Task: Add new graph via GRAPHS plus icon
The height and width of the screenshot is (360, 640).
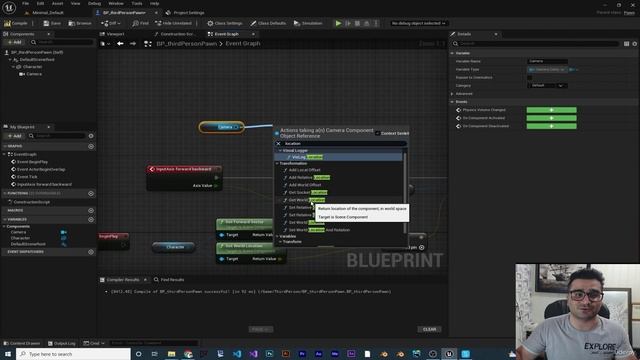Action: point(91,146)
